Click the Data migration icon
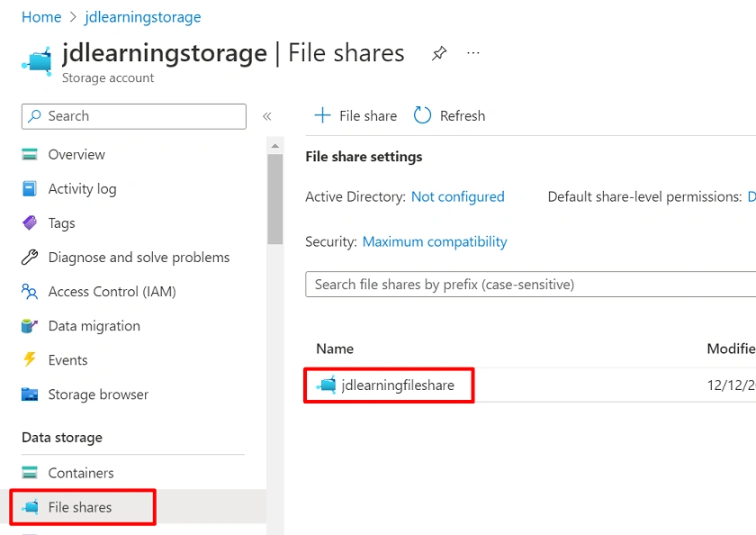Image resolution: width=756 pixels, height=535 pixels. click(30, 326)
